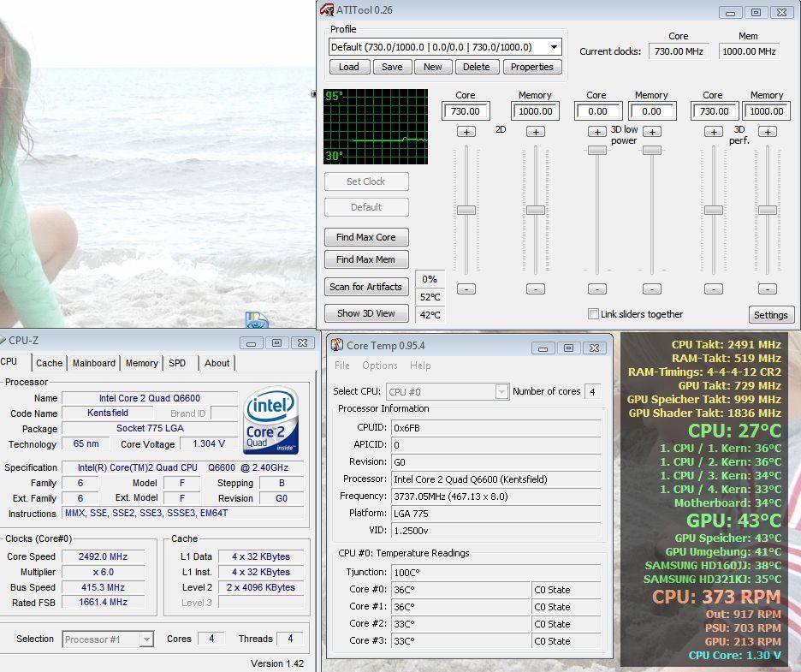Click the ATITool title bar app icon
The image size is (801, 672).
(327, 9)
